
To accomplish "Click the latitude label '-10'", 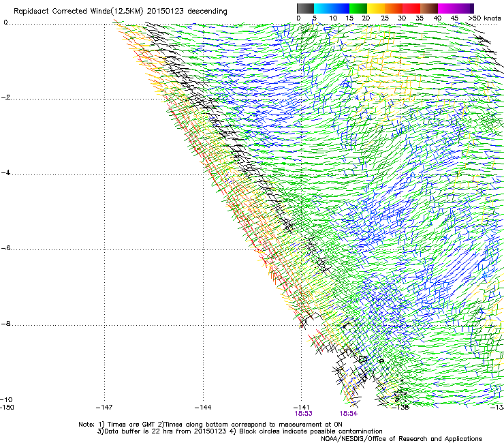I will click(6, 399).
